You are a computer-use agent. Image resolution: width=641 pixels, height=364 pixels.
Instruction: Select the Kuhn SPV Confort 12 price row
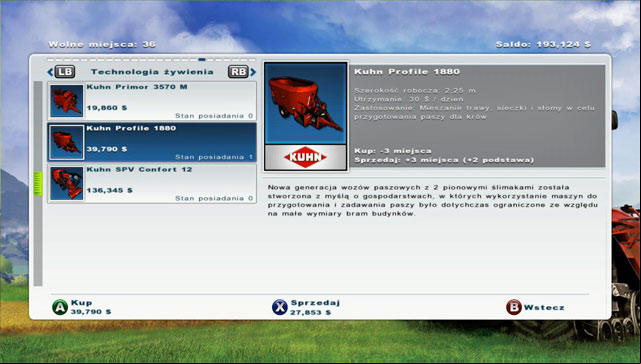click(x=110, y=191)
